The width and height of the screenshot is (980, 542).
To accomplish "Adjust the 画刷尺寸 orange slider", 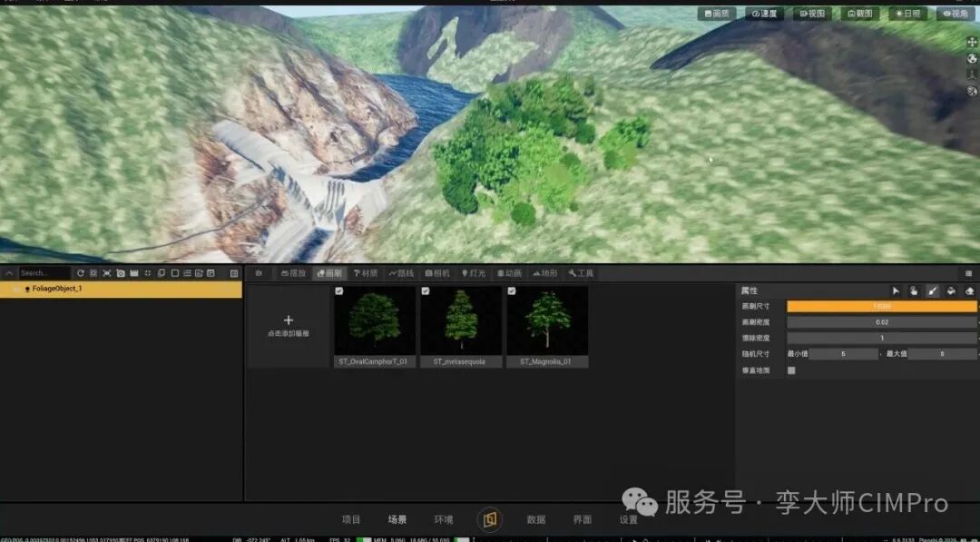I will 881,306.
